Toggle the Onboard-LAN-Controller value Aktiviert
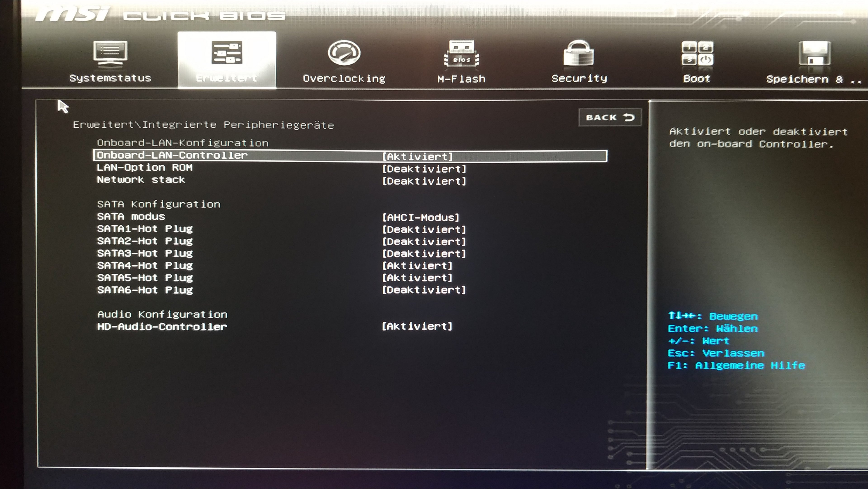The width and height of the screenshot is (868, 489). coord(417,157)
